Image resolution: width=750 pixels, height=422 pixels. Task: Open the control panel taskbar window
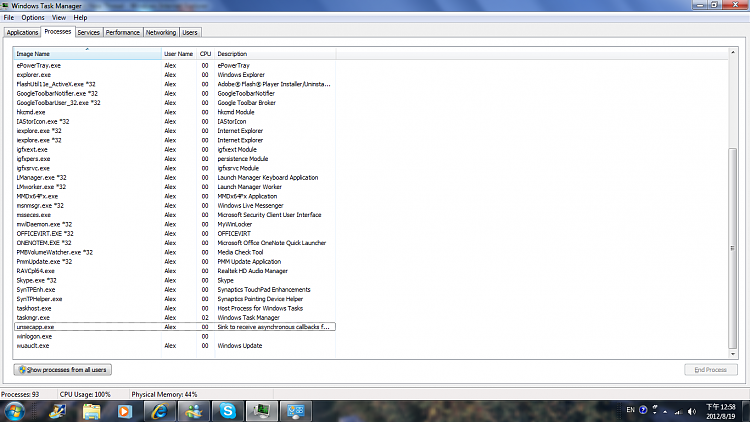296,411
